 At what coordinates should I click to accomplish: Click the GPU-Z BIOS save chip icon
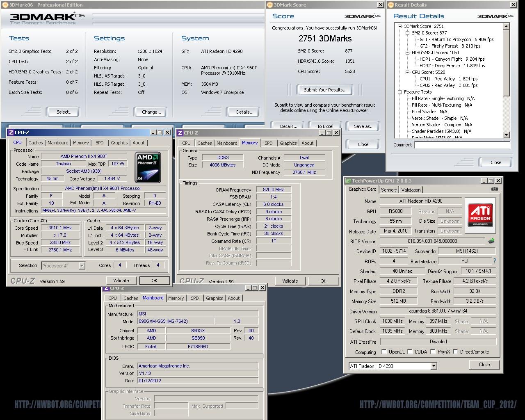(x=491, y=241)
